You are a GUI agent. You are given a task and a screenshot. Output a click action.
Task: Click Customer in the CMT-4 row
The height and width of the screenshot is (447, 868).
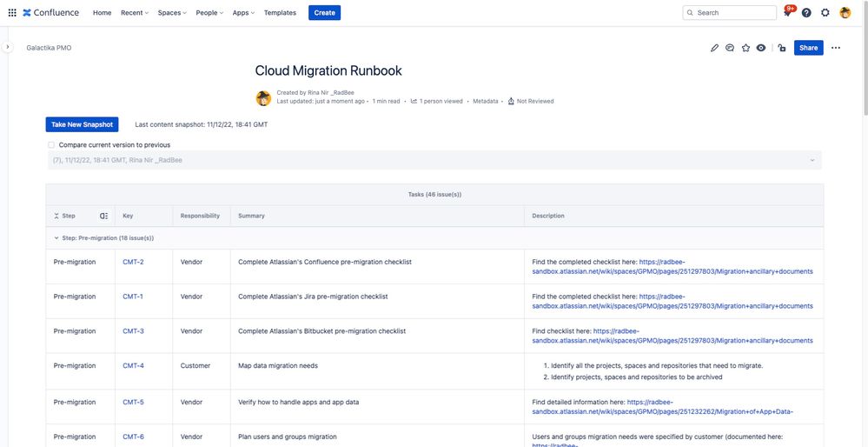click(195, 365)
